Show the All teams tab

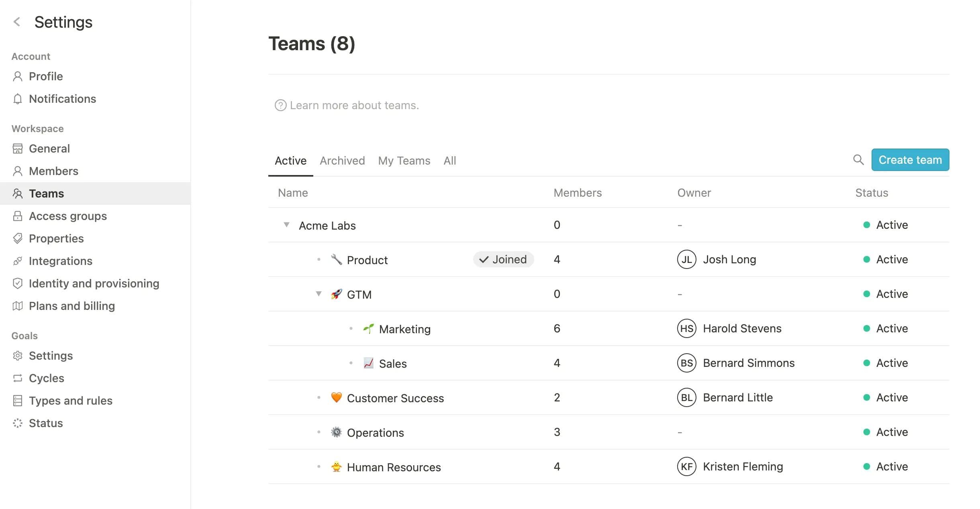(x=449, y=161)
